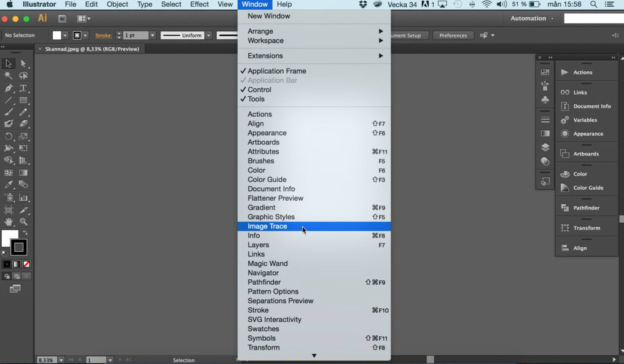
Task: Choose the Artboard tool
Action: (9, 210)
